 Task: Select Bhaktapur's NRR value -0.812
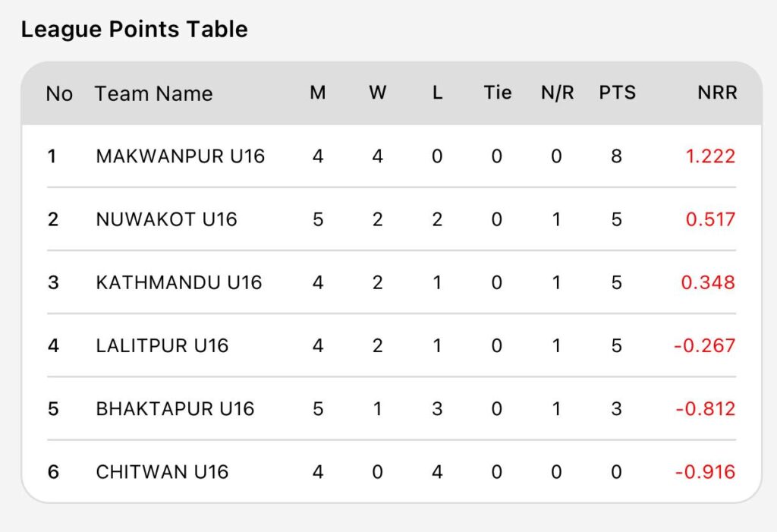pos(705,408)
